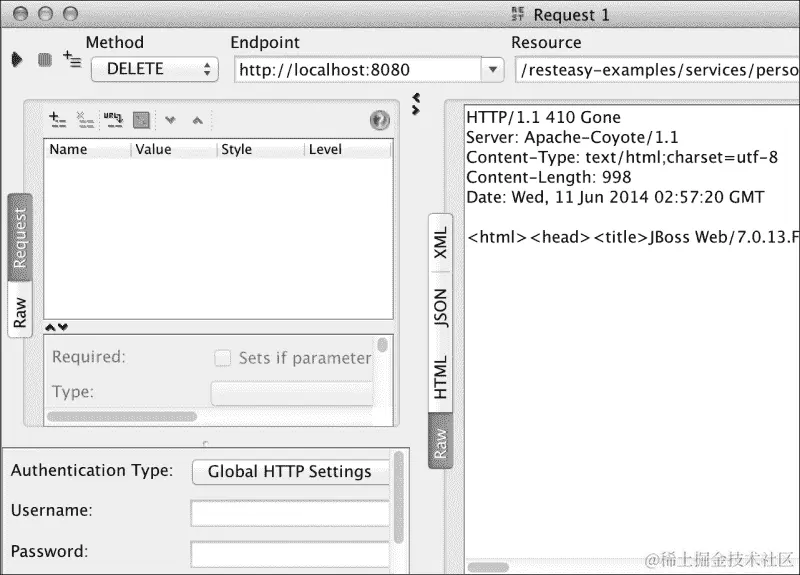
Task: Click the REST icon beside Request 1 title
Action: [x=517, y=14]
